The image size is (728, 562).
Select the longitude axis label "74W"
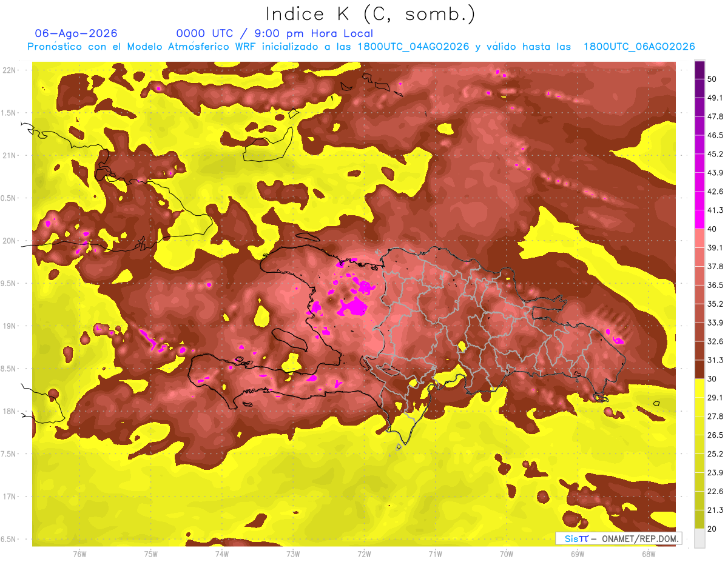(x=222, y=554)
